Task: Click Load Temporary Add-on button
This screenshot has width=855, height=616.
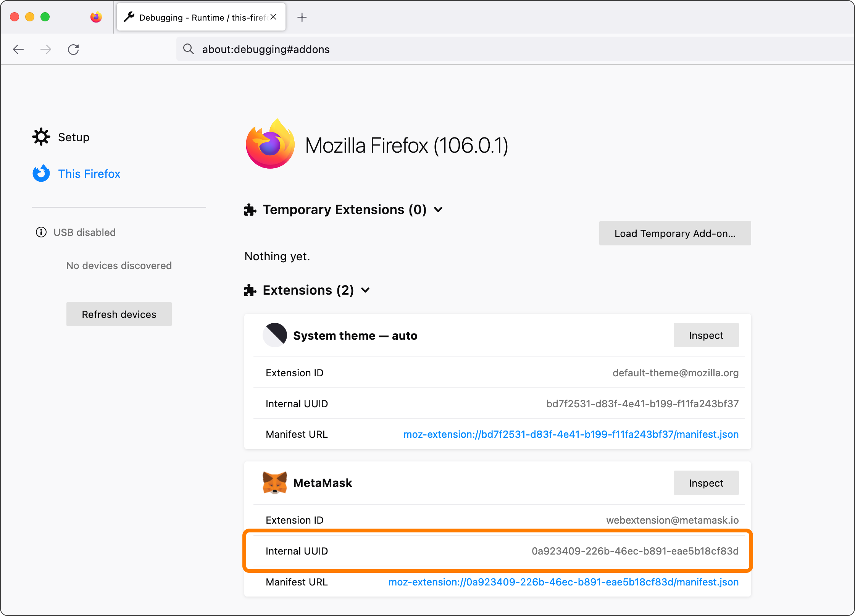Action: pyautogui.click(x=675, y=233)
